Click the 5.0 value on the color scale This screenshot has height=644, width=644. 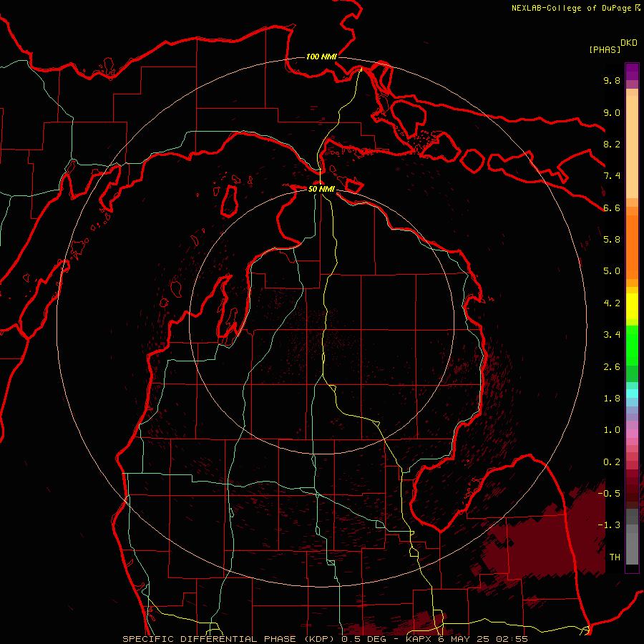[612, 271]
